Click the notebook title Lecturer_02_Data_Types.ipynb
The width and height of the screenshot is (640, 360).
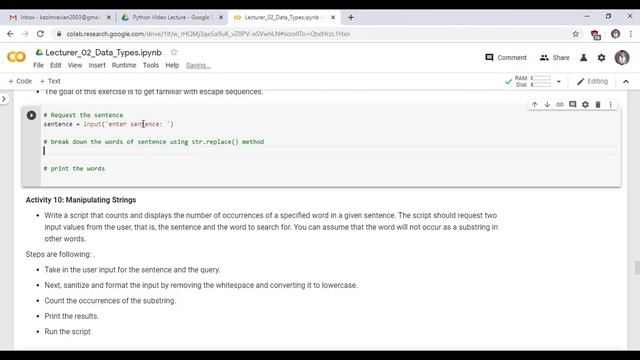[x=103, y=53]
